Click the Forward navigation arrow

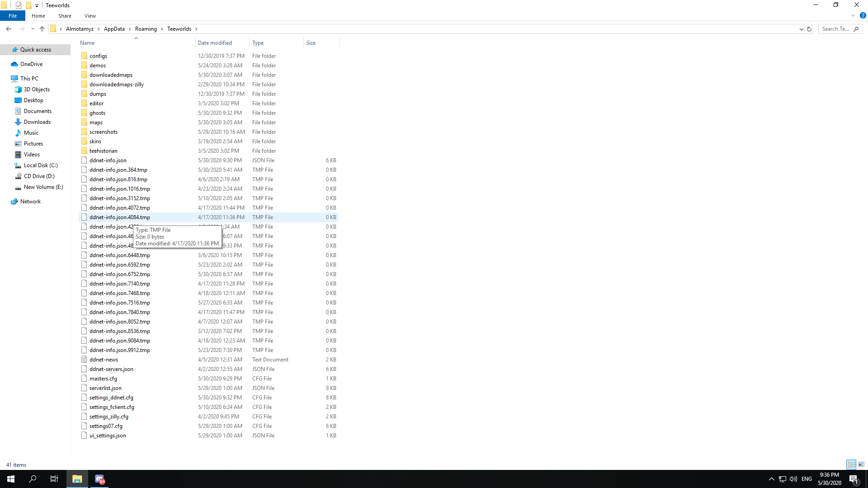pos(22,29)
